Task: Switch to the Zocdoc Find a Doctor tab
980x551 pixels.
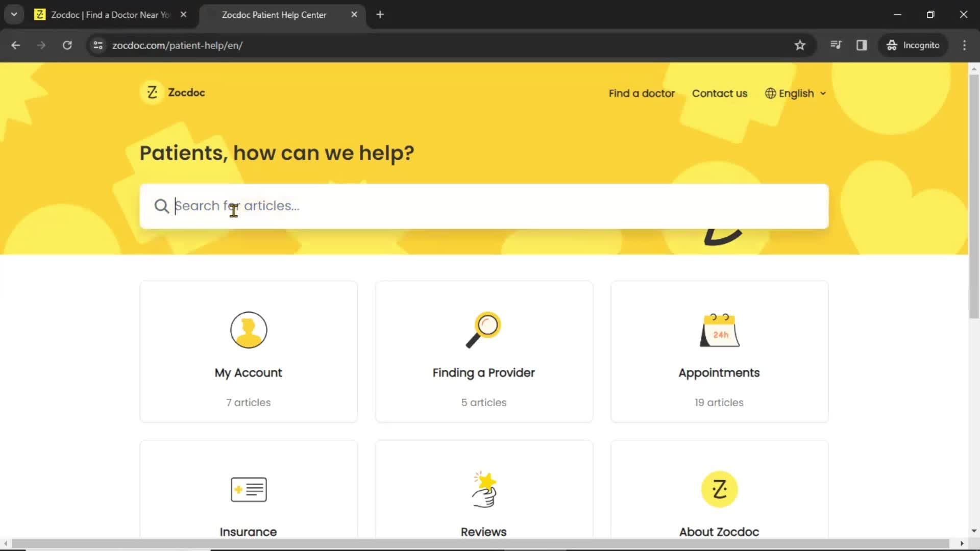Action: pos(111,15)
